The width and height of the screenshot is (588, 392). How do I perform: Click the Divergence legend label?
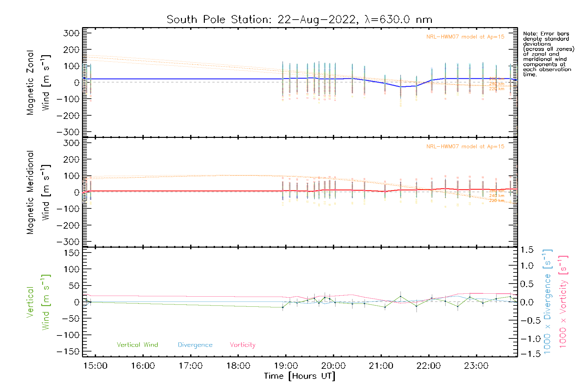point(195,345)
